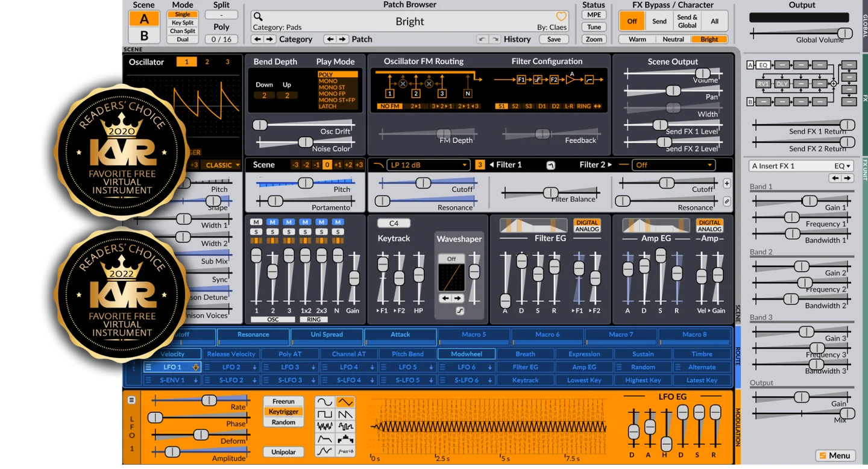The height and width of the screenshot is (469, 868).
Task: Mark patch as favorite with heart icon
Action: [561, 17]
